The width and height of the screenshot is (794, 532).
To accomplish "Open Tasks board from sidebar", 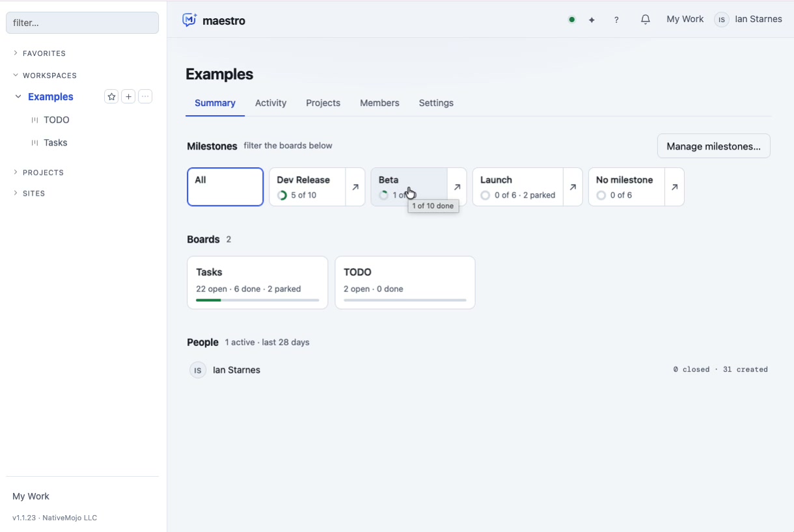I will coord(55,143).
